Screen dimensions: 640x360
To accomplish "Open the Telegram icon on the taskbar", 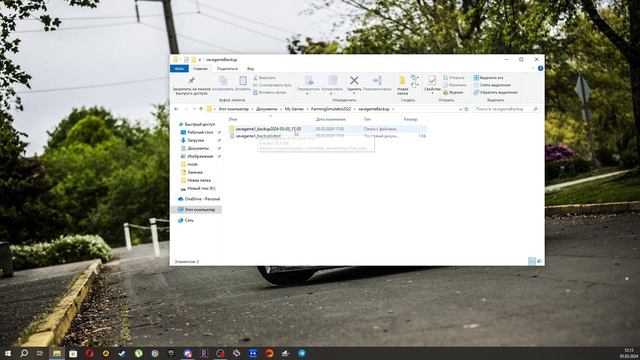I will pos(302,353).
